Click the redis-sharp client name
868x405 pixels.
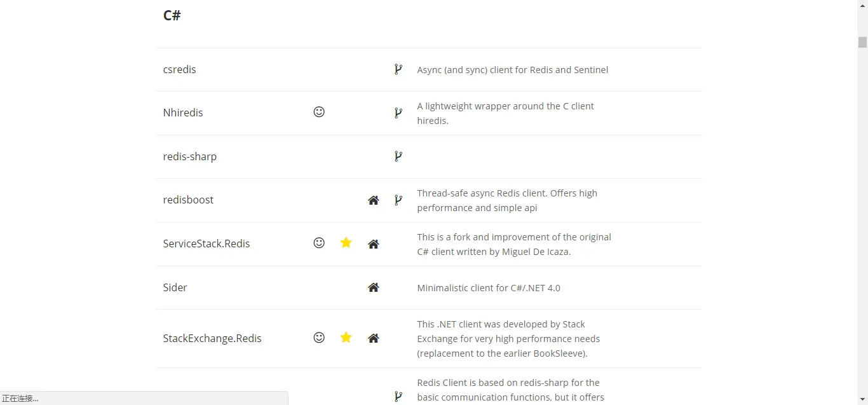click(x=189, y=156)
